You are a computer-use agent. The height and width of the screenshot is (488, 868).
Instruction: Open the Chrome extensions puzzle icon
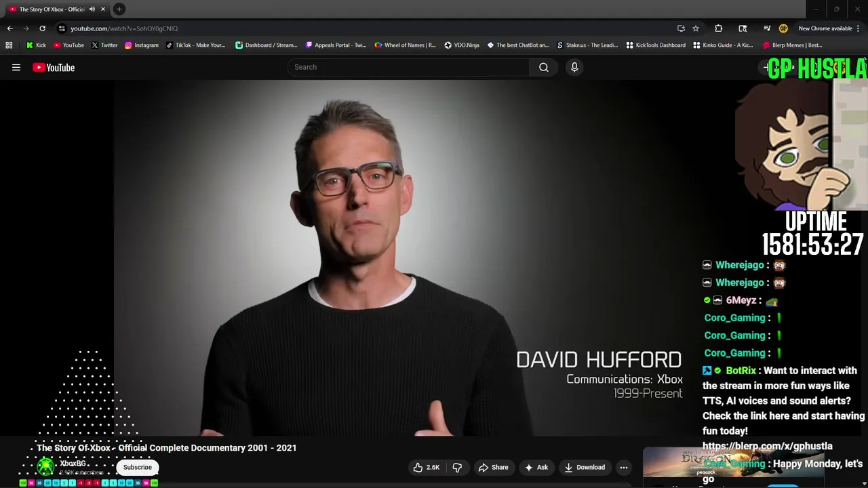pos(719,28)
